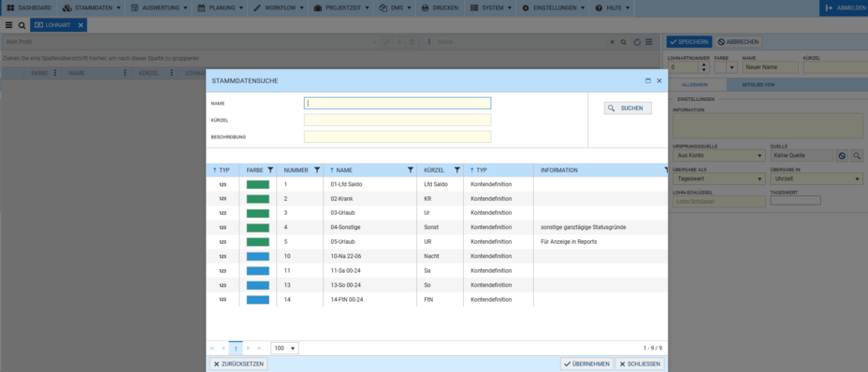
Task: Open column menu of Kürzel in background grid
Action: coord(171,73)
